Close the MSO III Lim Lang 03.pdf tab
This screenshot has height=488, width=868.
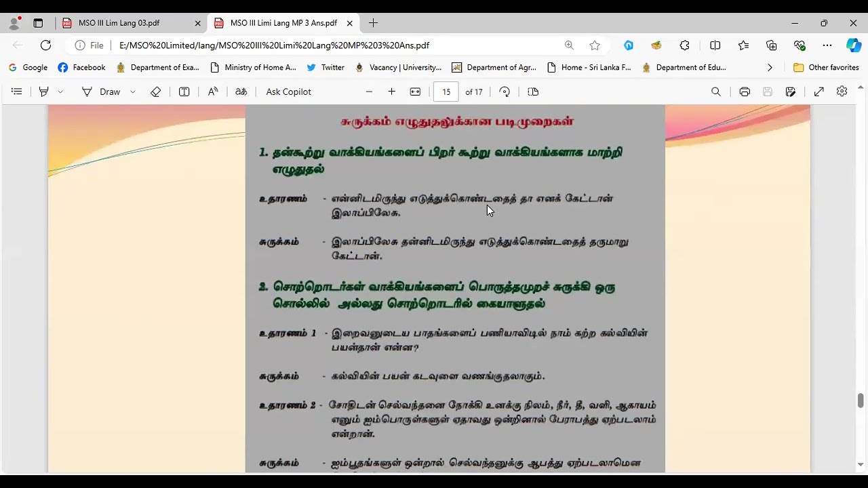197,23
